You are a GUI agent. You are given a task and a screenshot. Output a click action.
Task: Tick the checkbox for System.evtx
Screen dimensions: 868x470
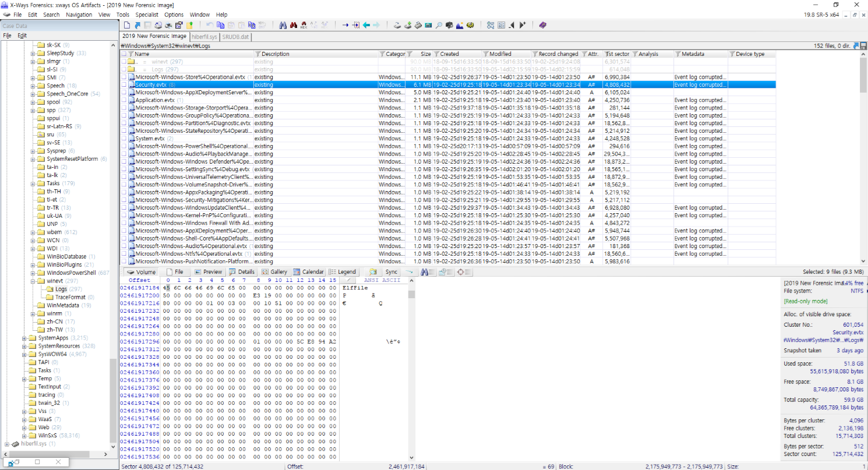124,139
